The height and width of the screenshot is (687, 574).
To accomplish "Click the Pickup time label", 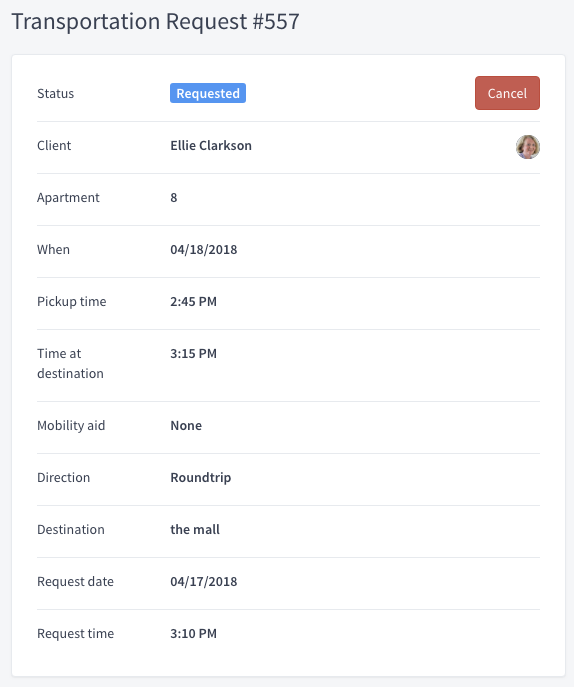I will click(71, 301).
